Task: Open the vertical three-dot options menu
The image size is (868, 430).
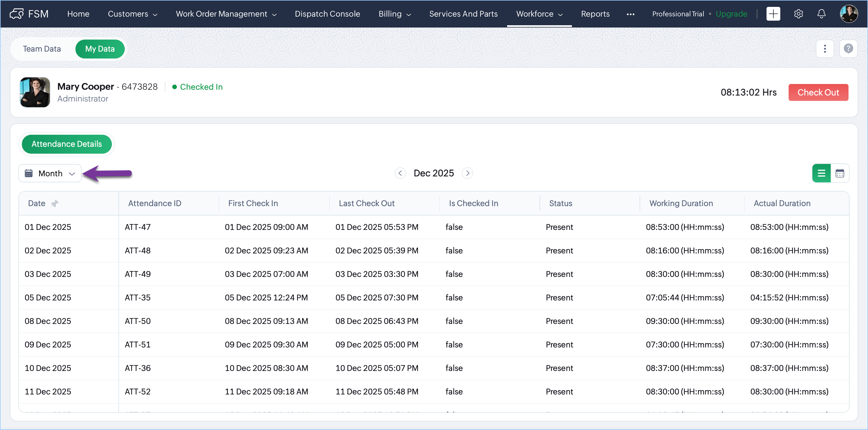Action: pyautogui.click(x=824, y=49)
